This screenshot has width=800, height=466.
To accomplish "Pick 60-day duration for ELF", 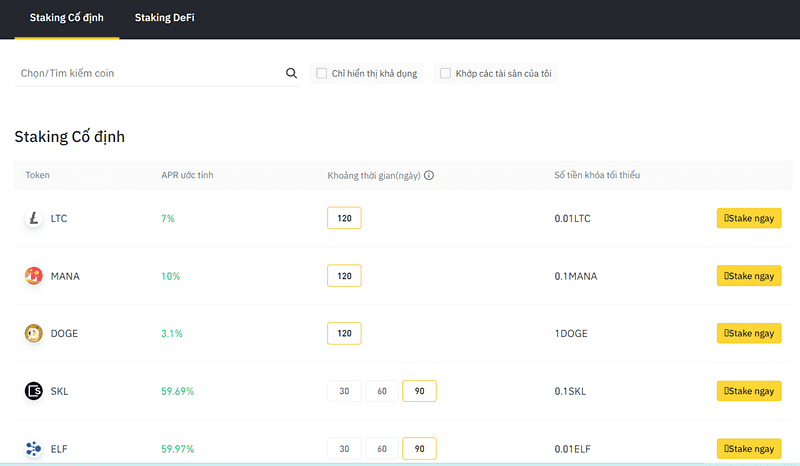I will point(381,449).
